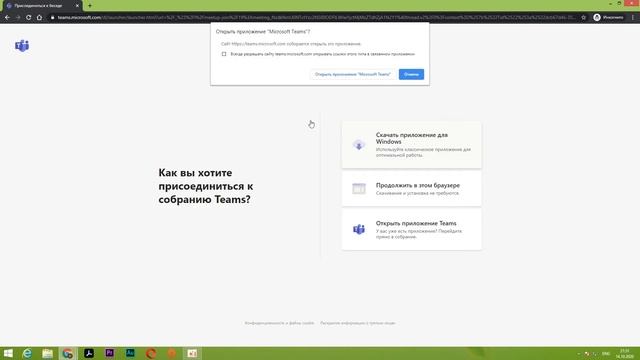This screenshot has width=640, height=360.
Task: Click the download arrow icon in the Windows app card
Action: [359, 145]
